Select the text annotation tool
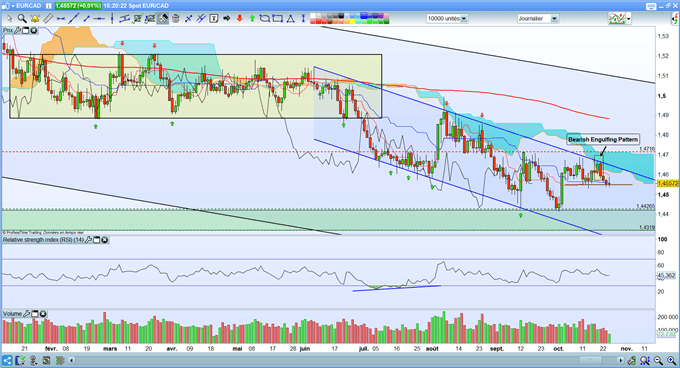Screen dimensions: 680x368 coord(214,19)
